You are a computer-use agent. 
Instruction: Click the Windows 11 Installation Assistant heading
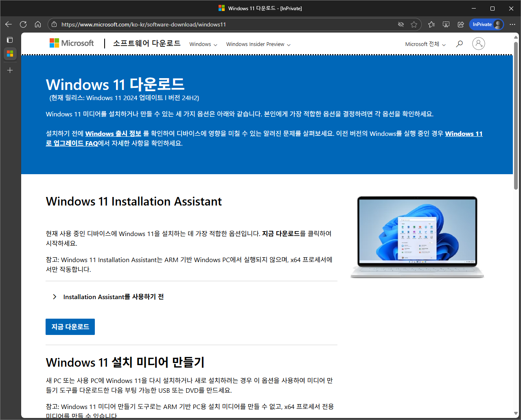click(134, 201)
